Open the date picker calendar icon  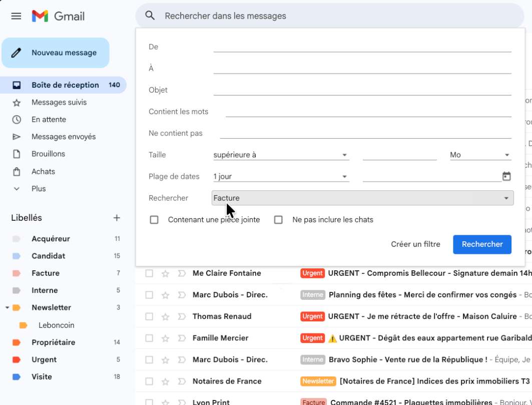tap(506, 176)
